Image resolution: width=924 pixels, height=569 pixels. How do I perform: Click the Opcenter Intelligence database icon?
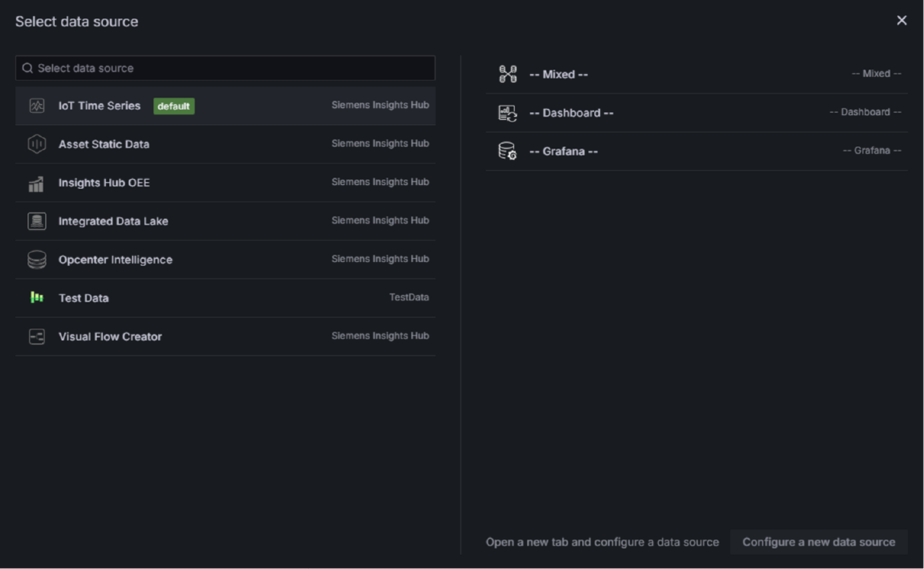(x=37, y=260)
